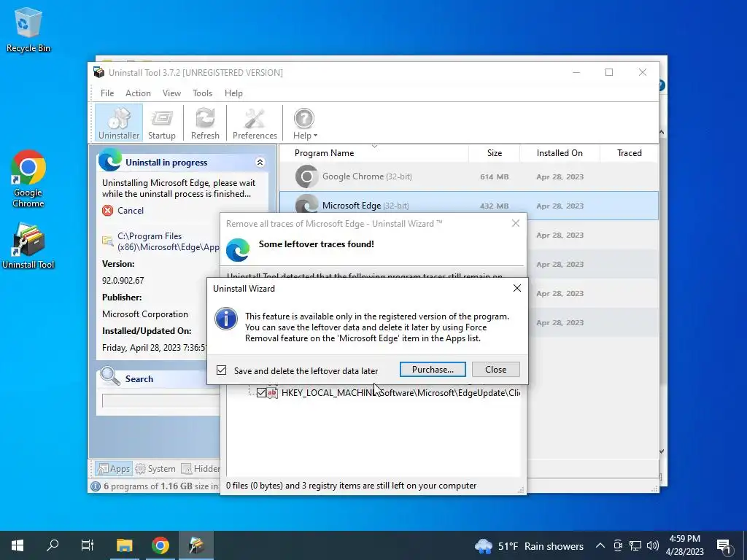Open the notification center icon

(724, 546)
